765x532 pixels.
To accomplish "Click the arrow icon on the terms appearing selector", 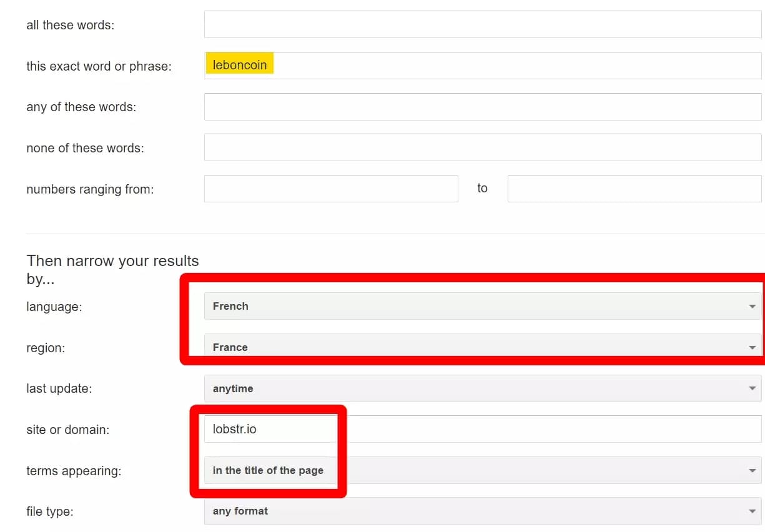I will tap(752, 471).
